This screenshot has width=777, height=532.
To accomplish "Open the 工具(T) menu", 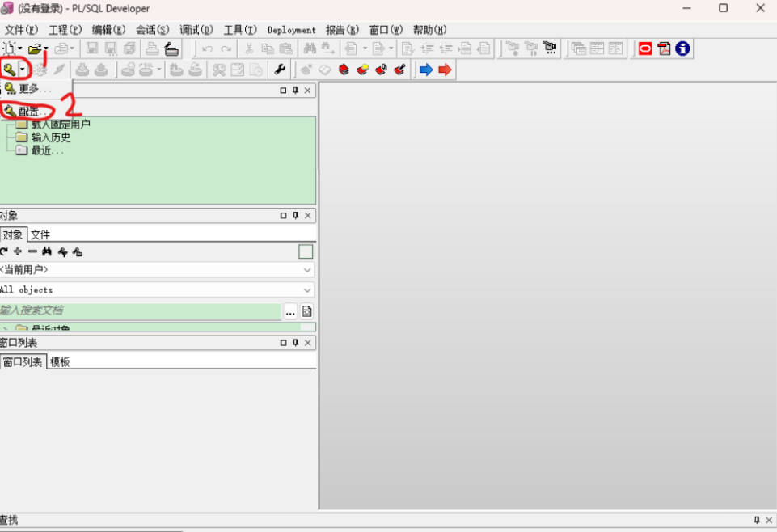I will tap(239, 30).
